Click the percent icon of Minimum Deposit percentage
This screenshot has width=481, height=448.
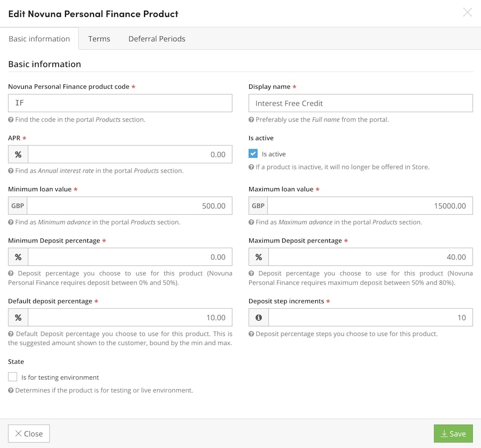(18, 257)
